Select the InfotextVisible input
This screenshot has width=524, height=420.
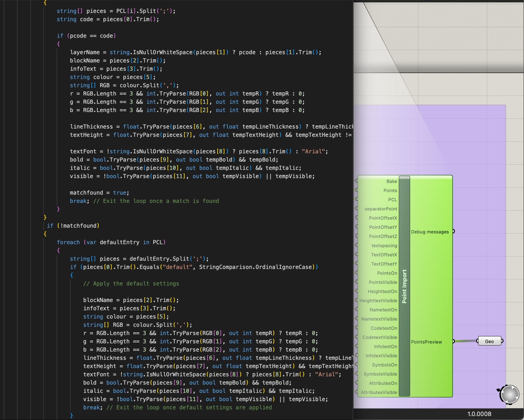tap(381, 356)
